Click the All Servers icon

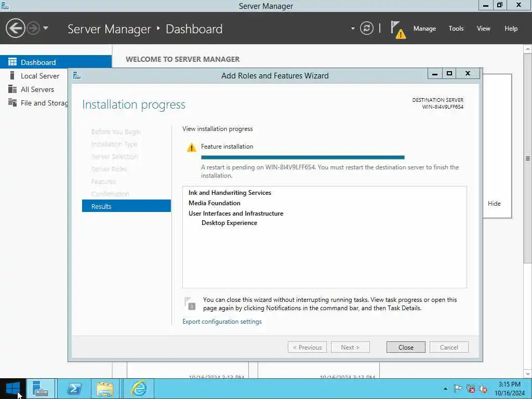pyautogui.click(x=12, y=89)
